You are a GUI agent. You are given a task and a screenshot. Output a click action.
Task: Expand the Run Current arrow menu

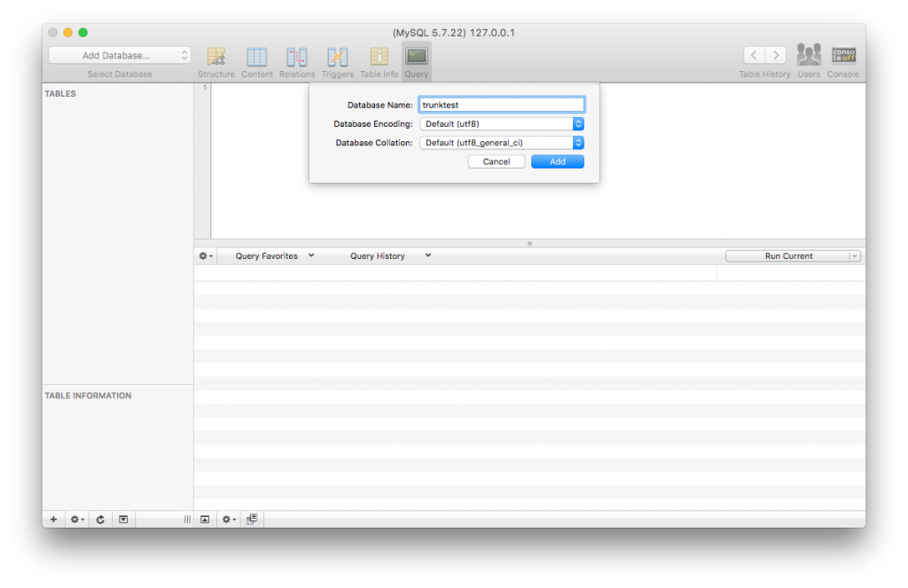pos(855,255)
